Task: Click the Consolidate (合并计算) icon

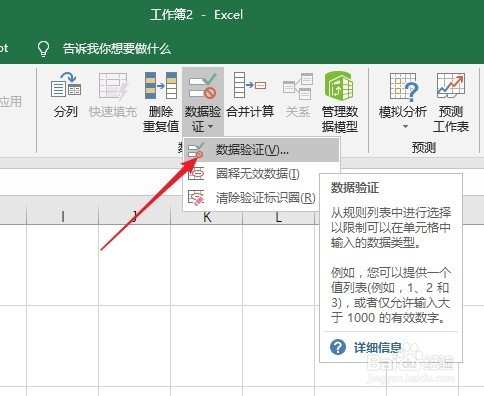Action: 250,85
